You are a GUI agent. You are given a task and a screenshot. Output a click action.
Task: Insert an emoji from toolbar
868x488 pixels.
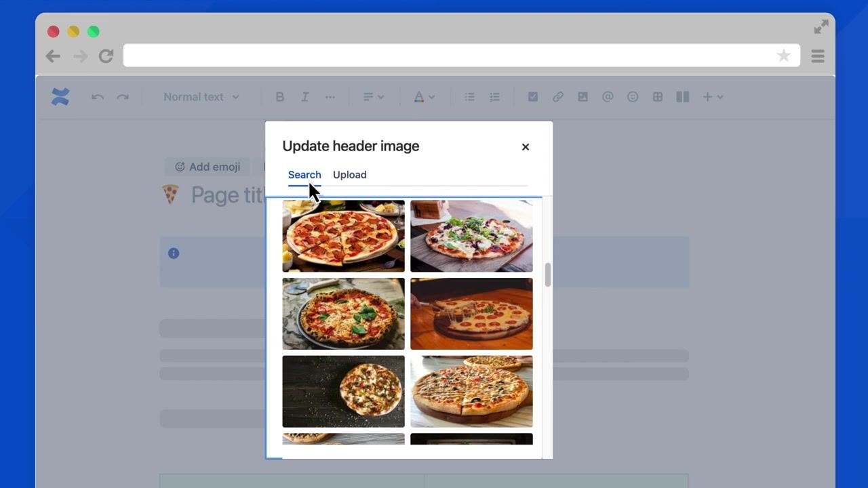[633, 97]
